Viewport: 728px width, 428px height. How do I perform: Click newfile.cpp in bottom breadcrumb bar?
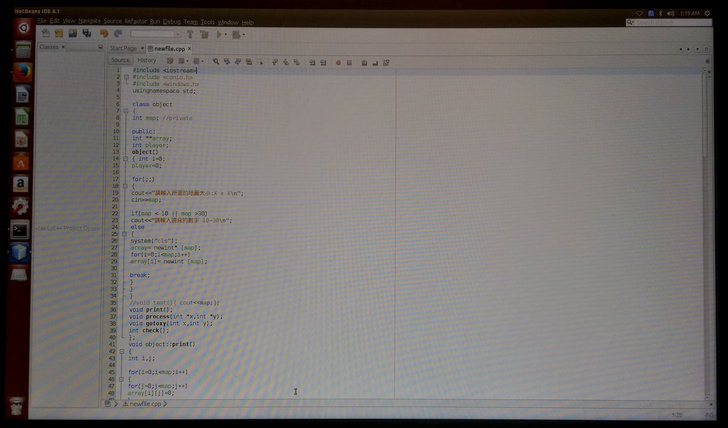click(x=144, y=404)
